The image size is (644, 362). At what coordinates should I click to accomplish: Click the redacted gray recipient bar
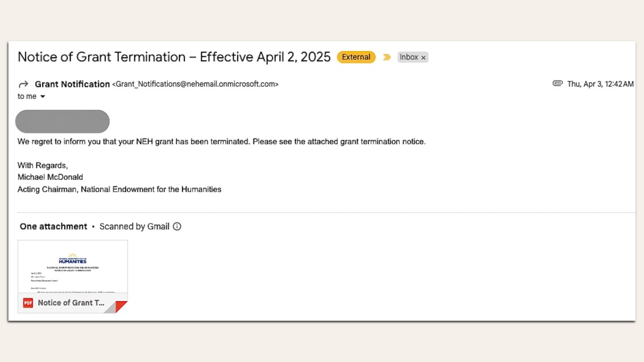tap(62, 121)
